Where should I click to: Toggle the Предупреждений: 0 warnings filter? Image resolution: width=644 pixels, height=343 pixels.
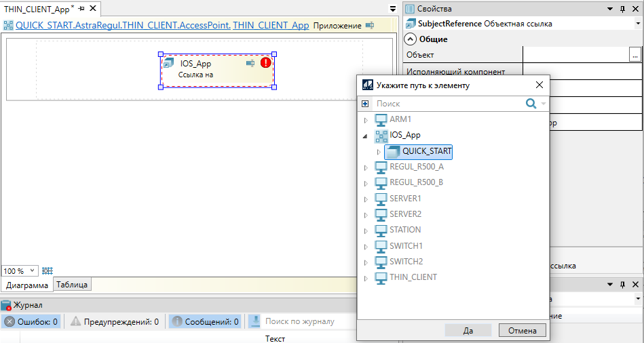pyautogui.click(x=115, y=321)
